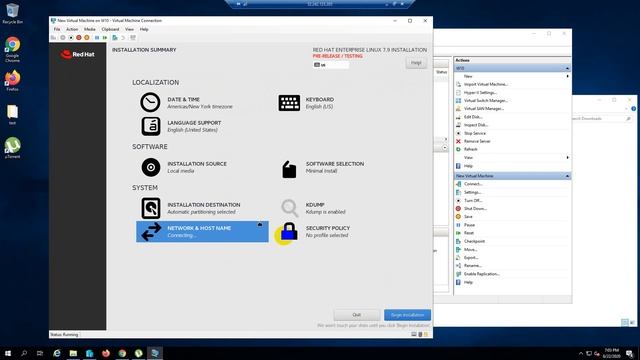This screenshot has width=640, height=360.
Task: Open Windows Start menu
Action: coord(8,353)
